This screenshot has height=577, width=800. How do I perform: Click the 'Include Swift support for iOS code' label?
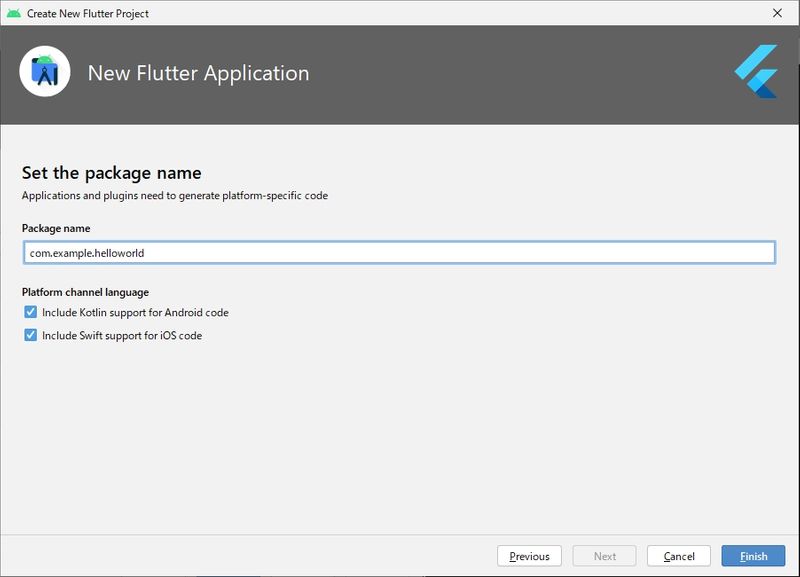coord(122,336)
